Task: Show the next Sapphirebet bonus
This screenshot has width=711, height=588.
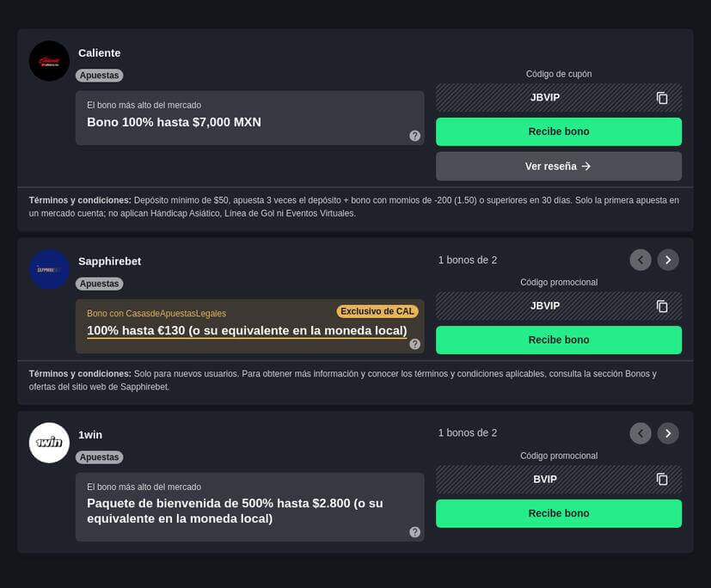Action: [668, 260]
